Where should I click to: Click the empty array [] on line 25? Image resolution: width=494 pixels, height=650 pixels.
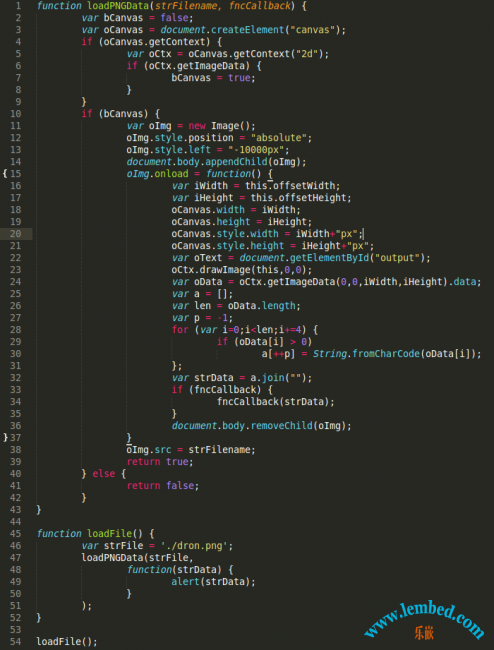point(222,294)
